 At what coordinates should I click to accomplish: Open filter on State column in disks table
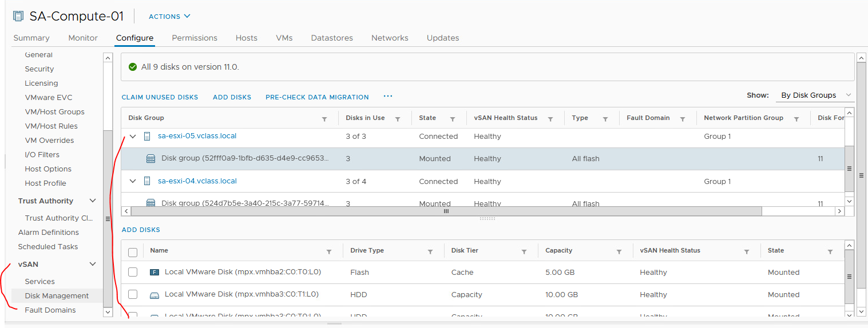830,251
